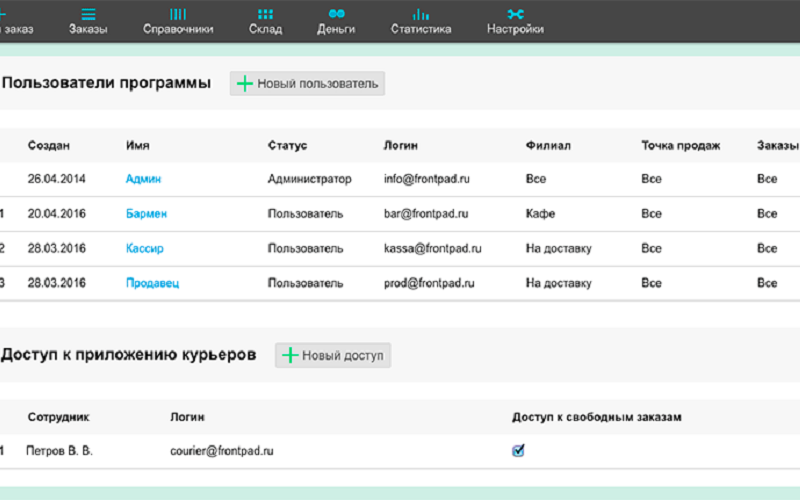The image size is (800, 500).
Task: Click the Новый доступ button text
Action: click(x=342, y=356)
